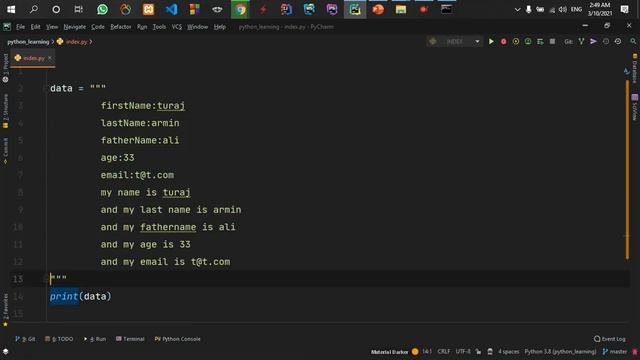640x360 pixels.
Task: Show Git history clock icon
Action: pyautogui.click(x=606, y=41)
